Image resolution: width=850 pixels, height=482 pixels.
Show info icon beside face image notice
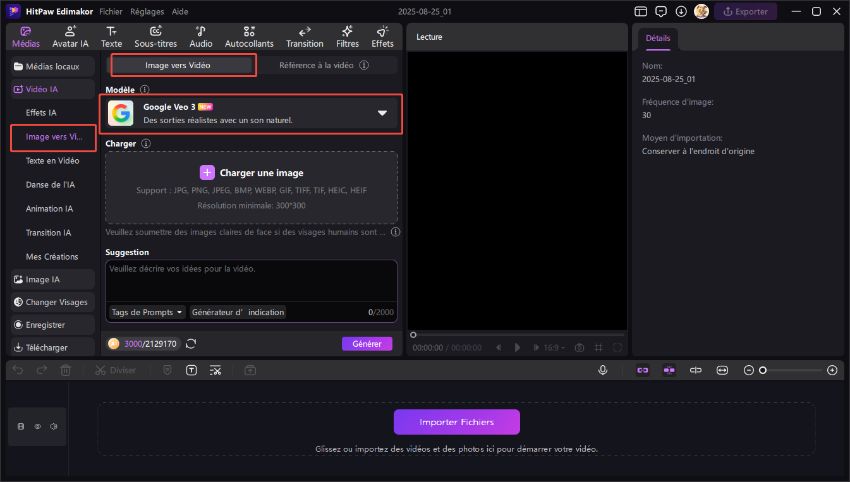396,232
